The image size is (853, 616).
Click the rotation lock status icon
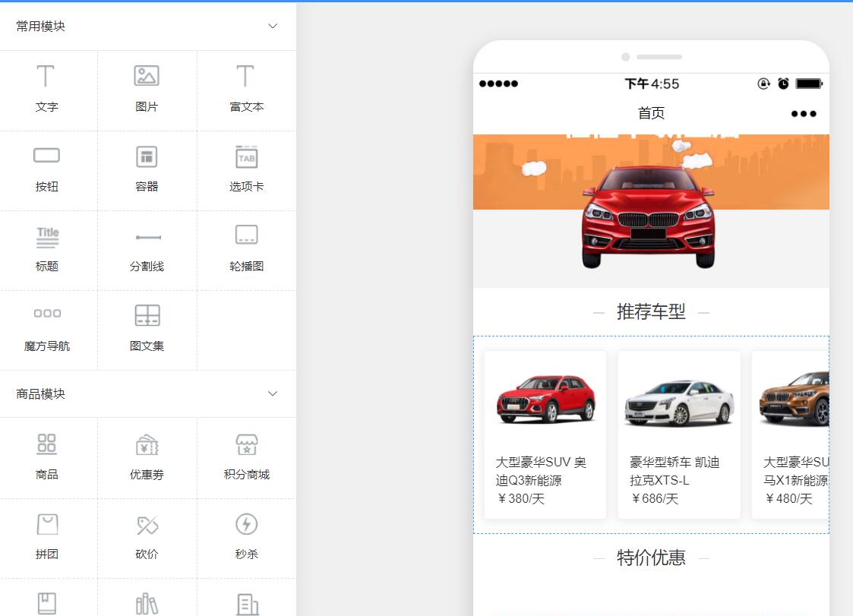tap(764, 84)
